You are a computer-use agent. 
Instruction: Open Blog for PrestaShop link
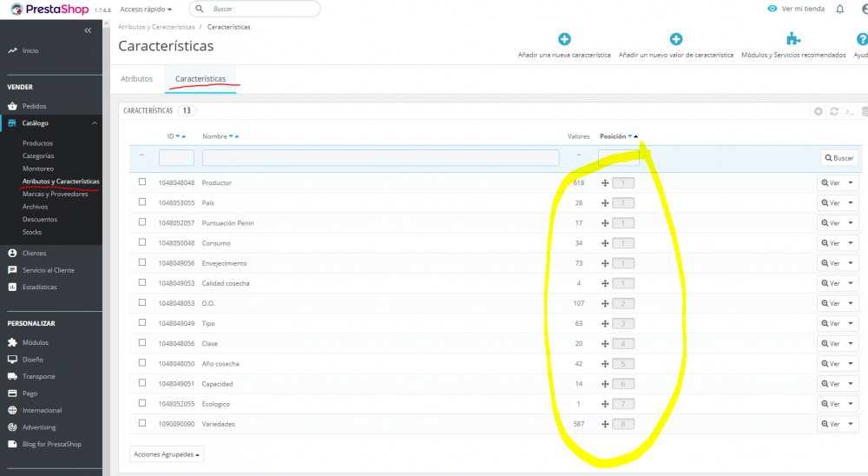pos(52,445)
